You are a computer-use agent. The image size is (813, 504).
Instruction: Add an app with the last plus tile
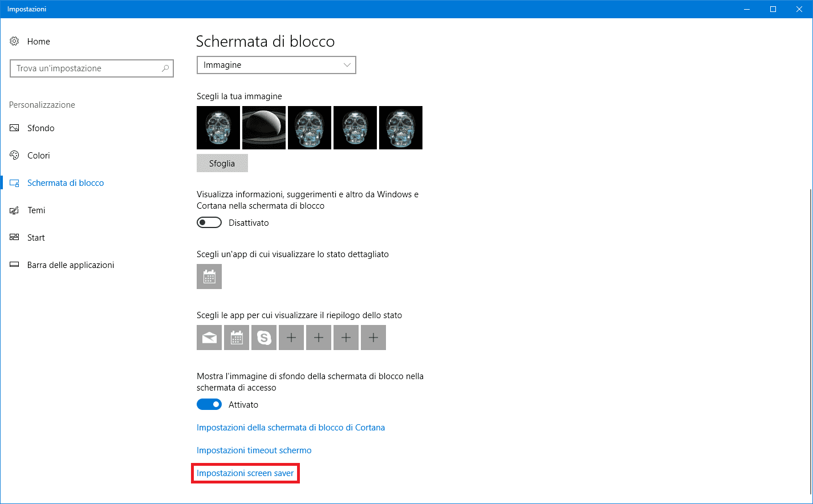pos(373,338)
